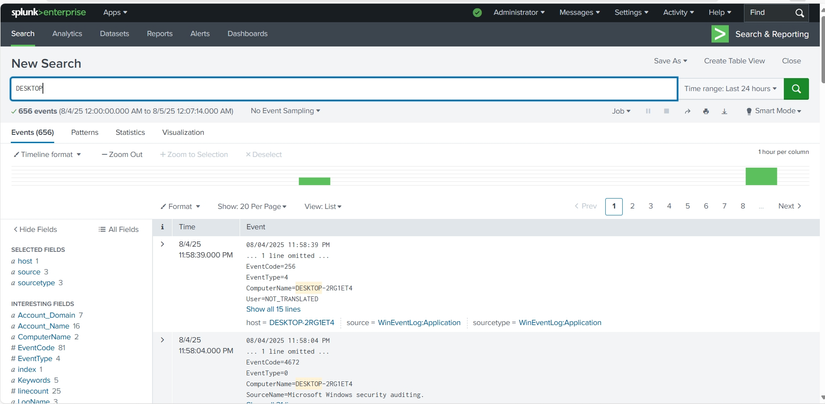Click Zoom Out on timeline

122,155
